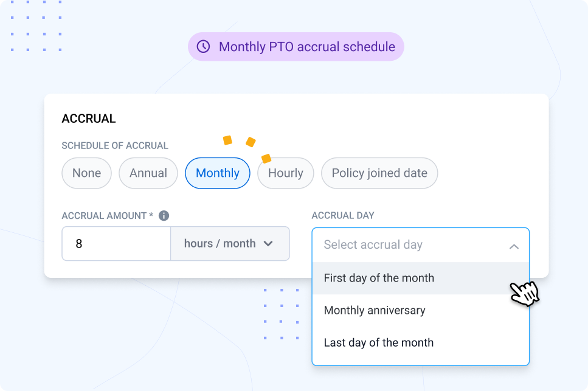Image resolution: width=588 pixels, height=391 pixels.
Task: Click the info icon beside Accrual Amount
Action: [x=163, y=215]
